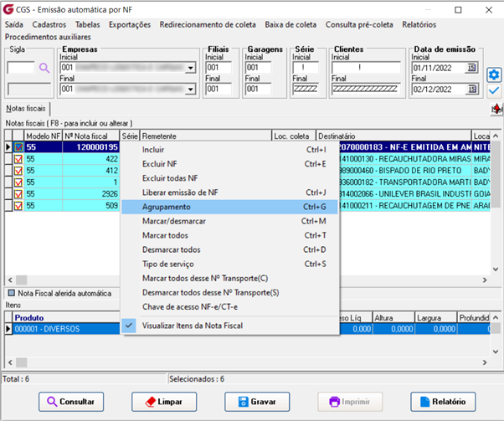The width and height of the screenshot is (504, 421).
Task: Toggle checkbox for nota fiscal 422
Action: (18, 159)
